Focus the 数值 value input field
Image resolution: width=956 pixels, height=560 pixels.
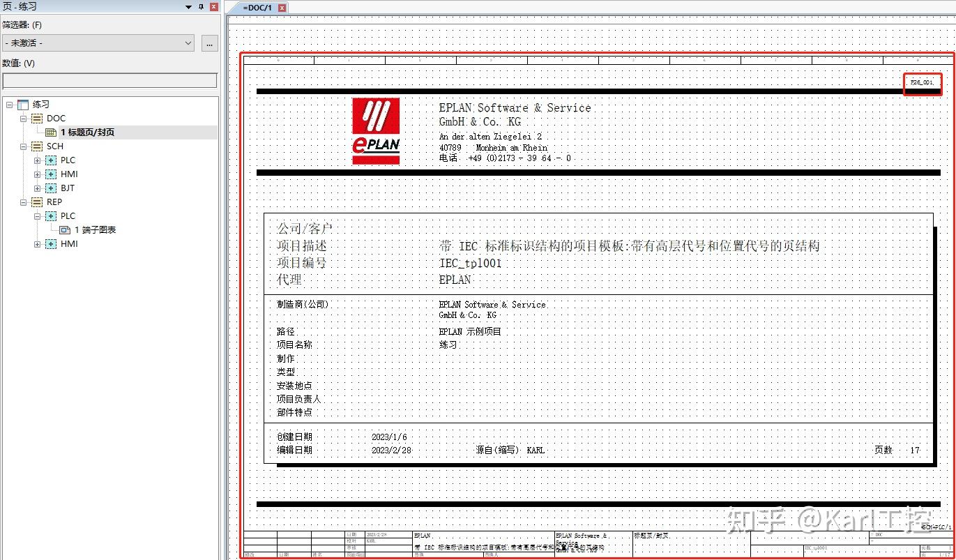(110, 81)
